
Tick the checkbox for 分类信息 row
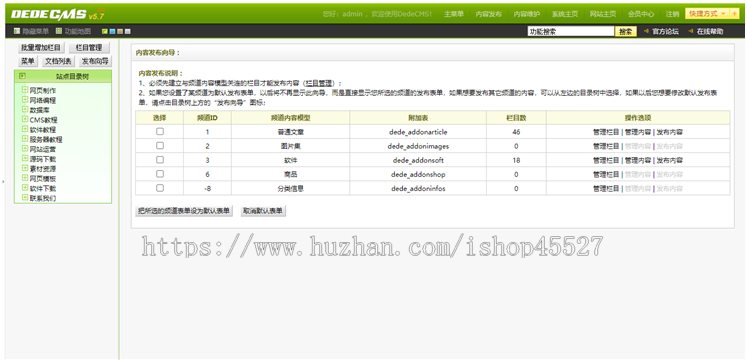point(160,188)
